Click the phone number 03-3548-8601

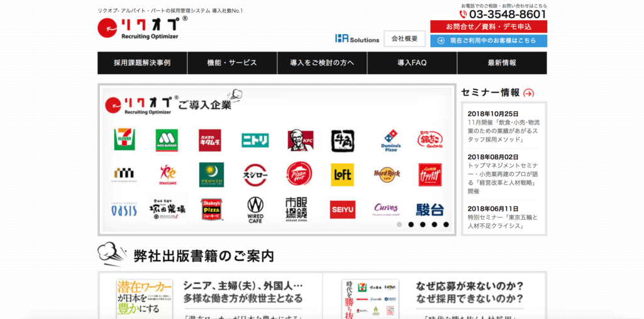click(503, 14)
